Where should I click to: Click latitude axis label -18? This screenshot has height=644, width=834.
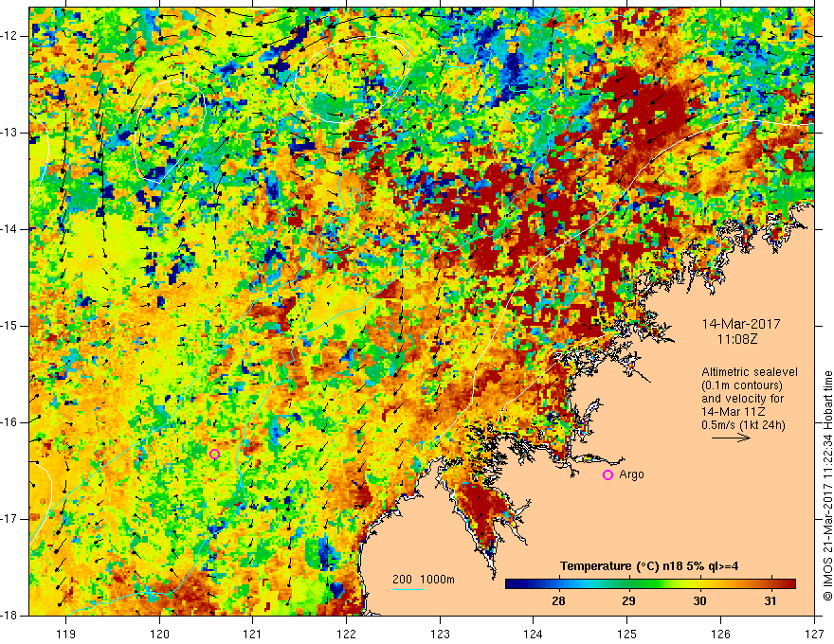pyautogui.click(x=9, y=616)
